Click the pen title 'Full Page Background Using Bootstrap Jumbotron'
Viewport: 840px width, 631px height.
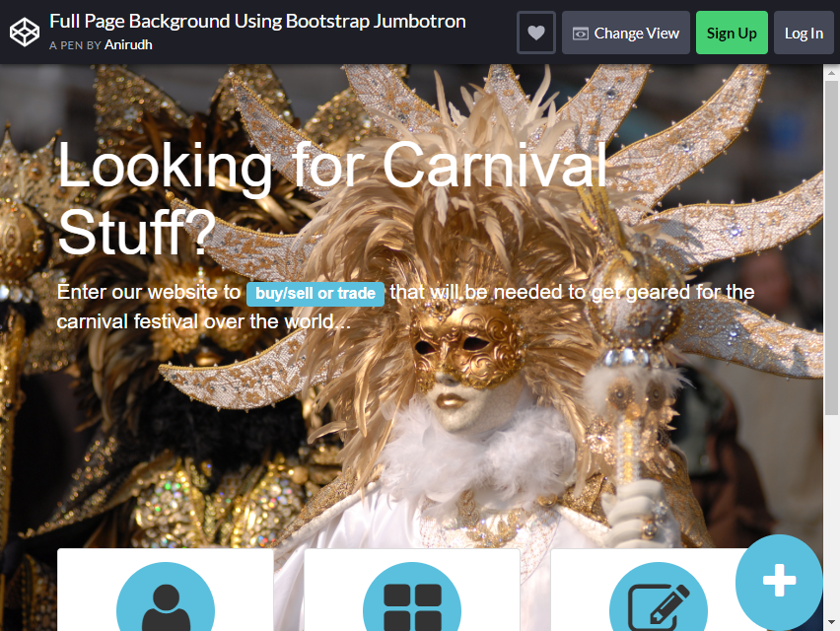(x=257, y=22)
